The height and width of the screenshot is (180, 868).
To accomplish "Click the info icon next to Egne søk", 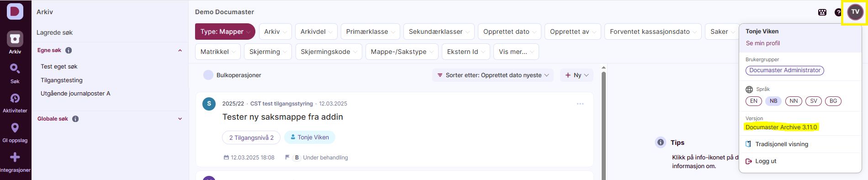I will 69,50.
